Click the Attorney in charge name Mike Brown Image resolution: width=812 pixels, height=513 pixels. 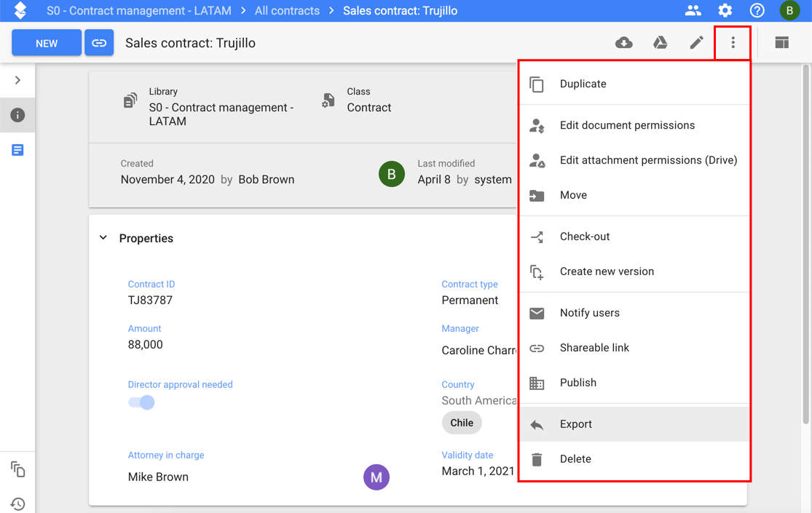tap(158, 477)
